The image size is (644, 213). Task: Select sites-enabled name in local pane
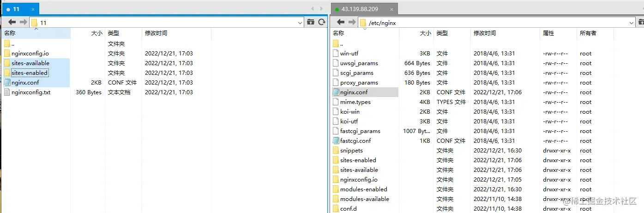30,73
